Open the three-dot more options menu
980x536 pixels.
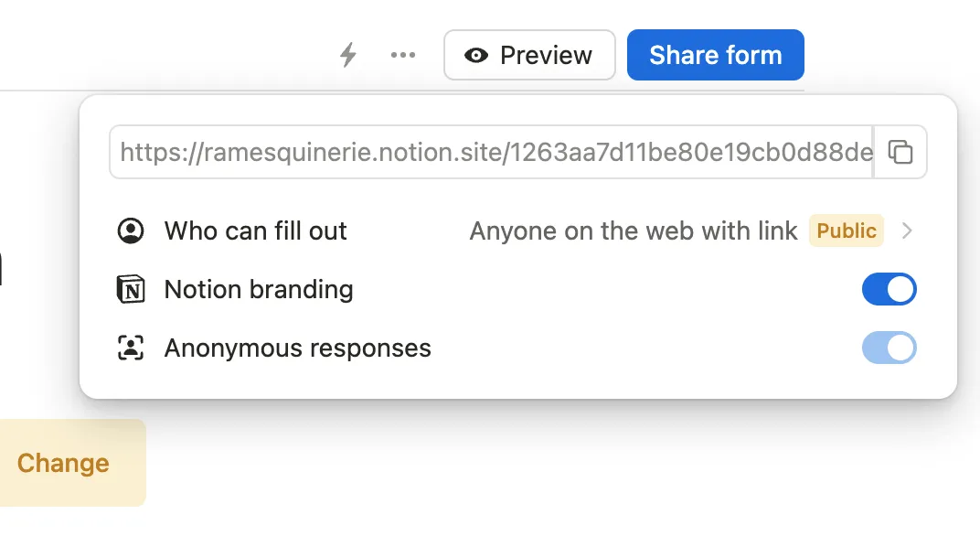click(x=402, y=55)
